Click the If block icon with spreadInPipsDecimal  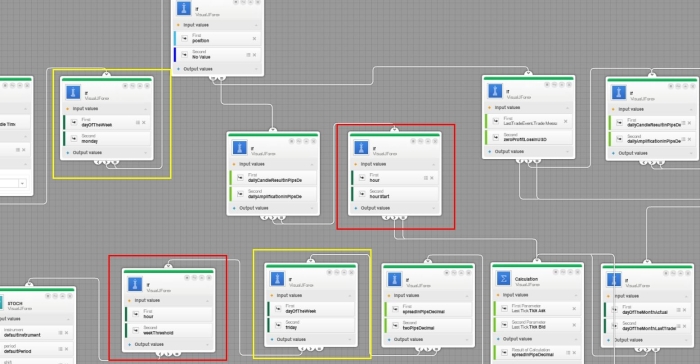[x=394, y=280]
